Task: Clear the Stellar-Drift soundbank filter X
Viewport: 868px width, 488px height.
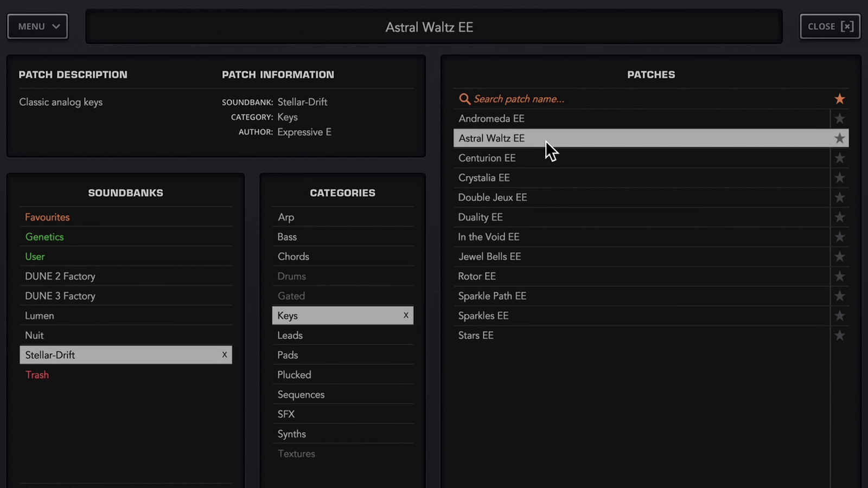Action: tap(225, 355)
